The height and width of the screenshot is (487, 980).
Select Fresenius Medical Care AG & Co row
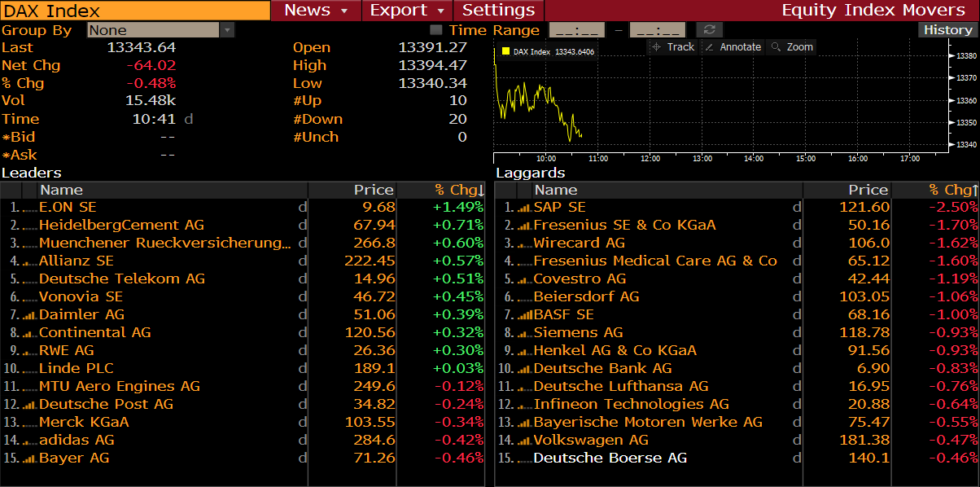point(737,261)
